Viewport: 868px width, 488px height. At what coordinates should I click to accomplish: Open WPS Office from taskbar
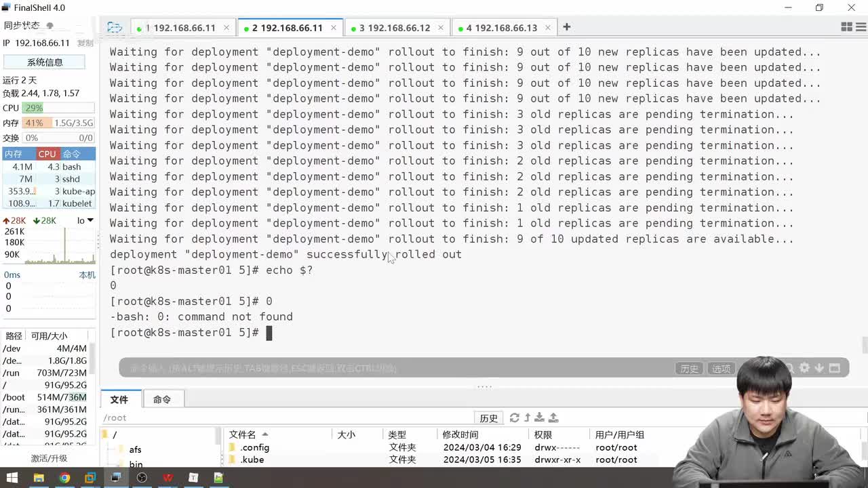point(167,478)
